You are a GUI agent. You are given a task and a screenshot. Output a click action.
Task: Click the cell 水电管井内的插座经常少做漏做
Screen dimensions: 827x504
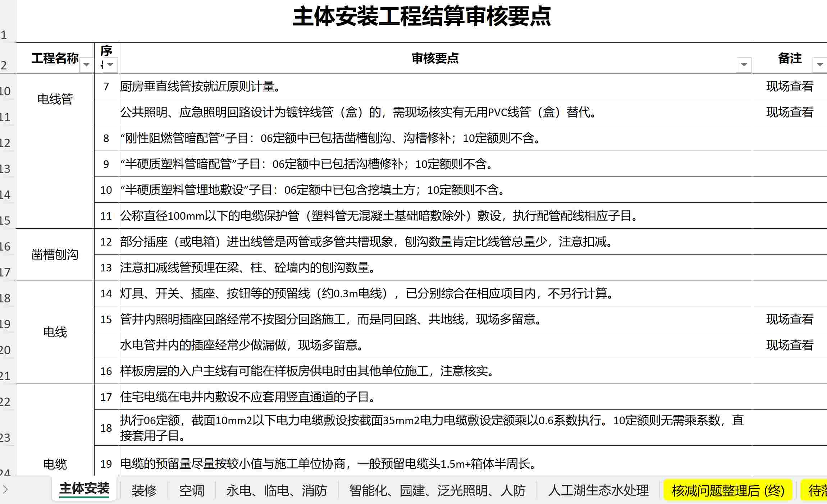435,345
